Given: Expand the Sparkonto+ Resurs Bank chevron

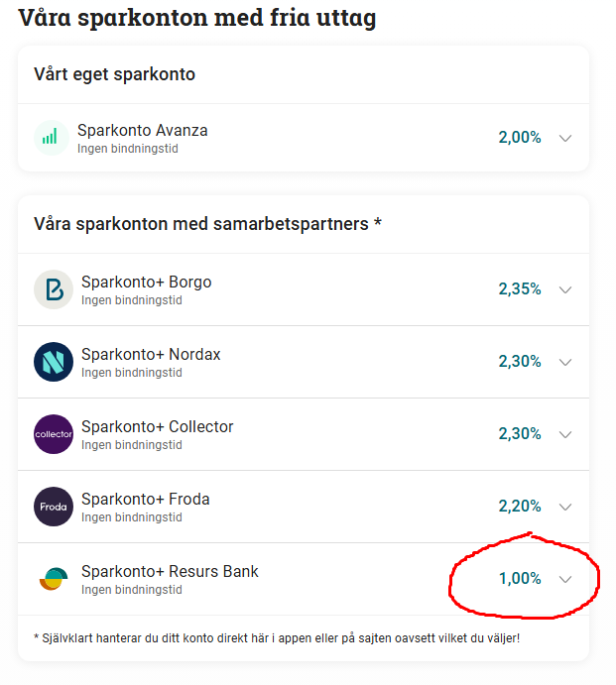Looking at the screenshot, I should point(565,579).
